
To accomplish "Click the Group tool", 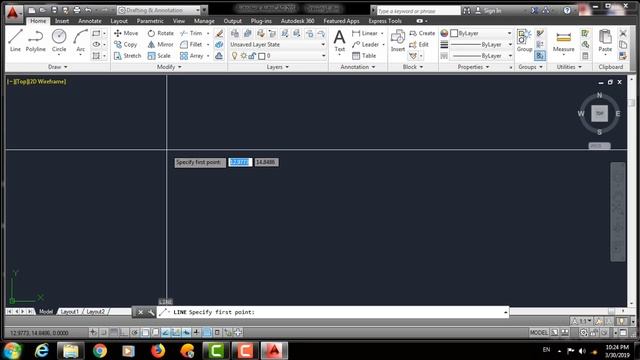I will 524,40.
